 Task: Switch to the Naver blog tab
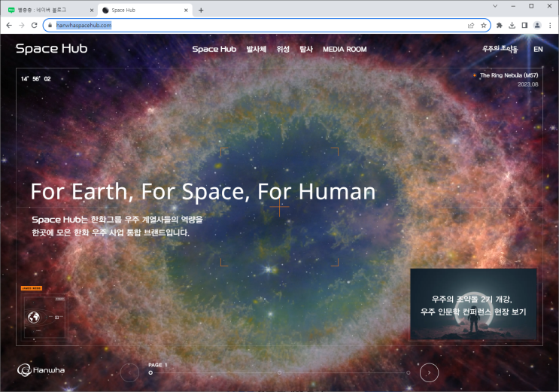tap(50, 11)
